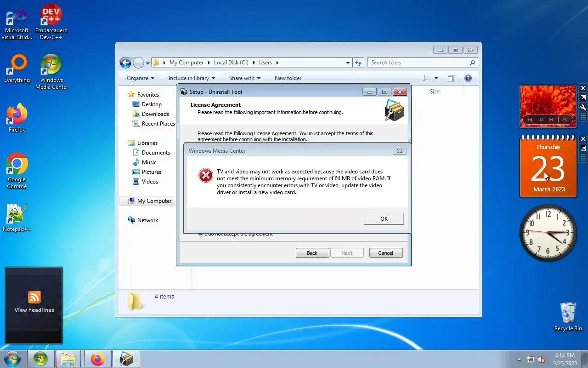Click Back in the Setup wizard

click(x=312, y=253)
